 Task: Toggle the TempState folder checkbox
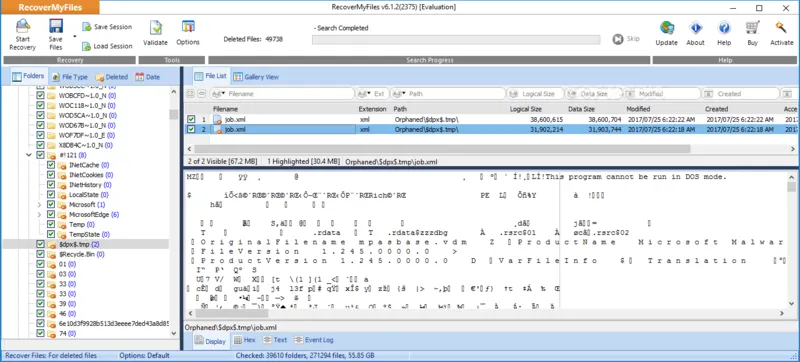click(51, 234)
